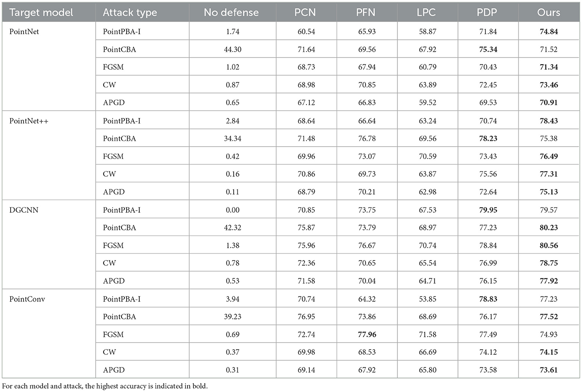Image resolution: width=582 pixels, height=392 pixels.
Task: Select the 0.00 value in DGCNN row
Action: [x=232, y=210]
